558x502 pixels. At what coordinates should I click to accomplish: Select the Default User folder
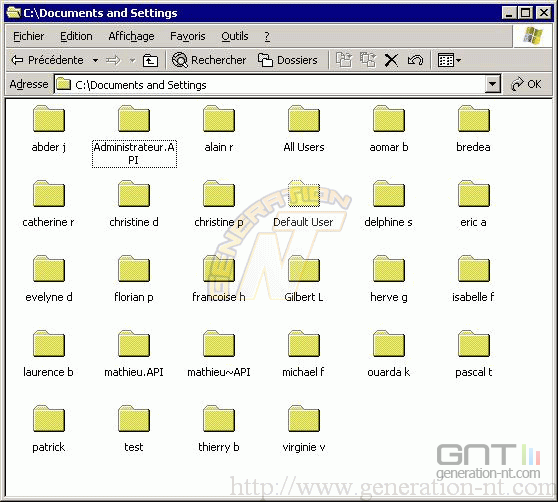(304, 204)
